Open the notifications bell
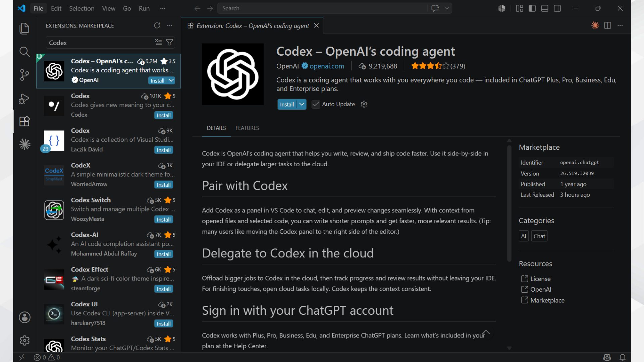Viewport: 644px width, 362px height. coord(623,357)
